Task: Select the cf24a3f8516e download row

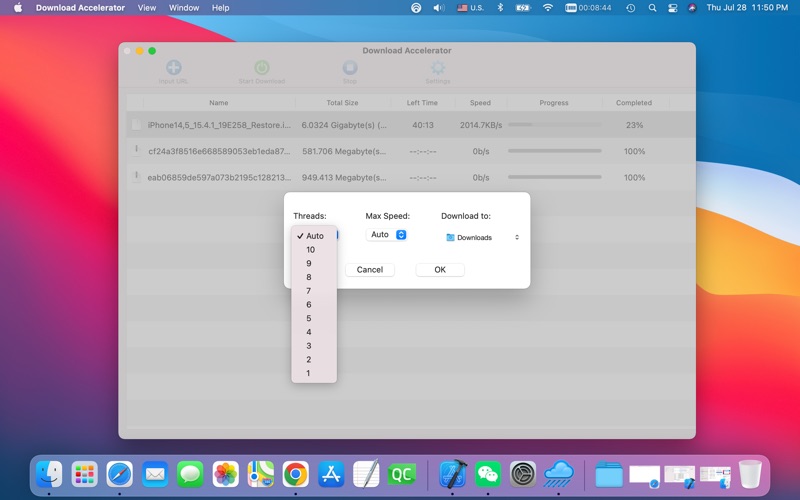Action: point(411,151)
